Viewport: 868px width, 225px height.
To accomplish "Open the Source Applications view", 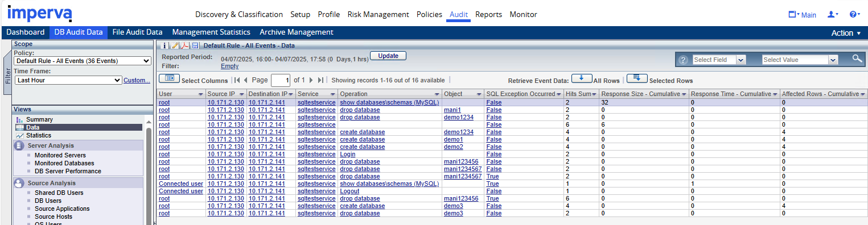I will point(62,209).
